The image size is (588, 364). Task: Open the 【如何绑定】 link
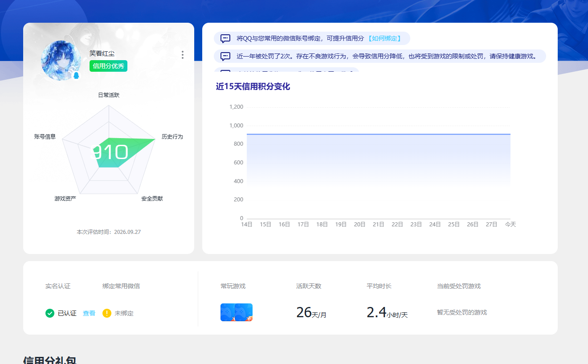[384, 38]
